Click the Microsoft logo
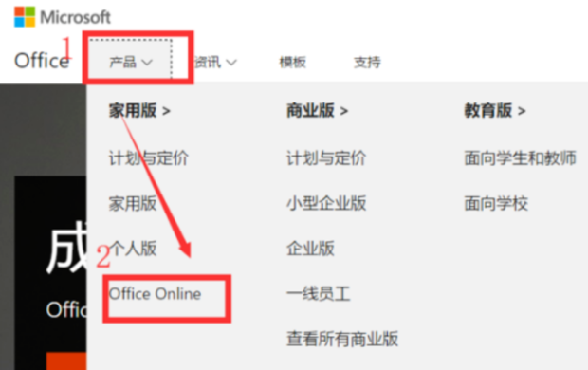 point(63,17)
